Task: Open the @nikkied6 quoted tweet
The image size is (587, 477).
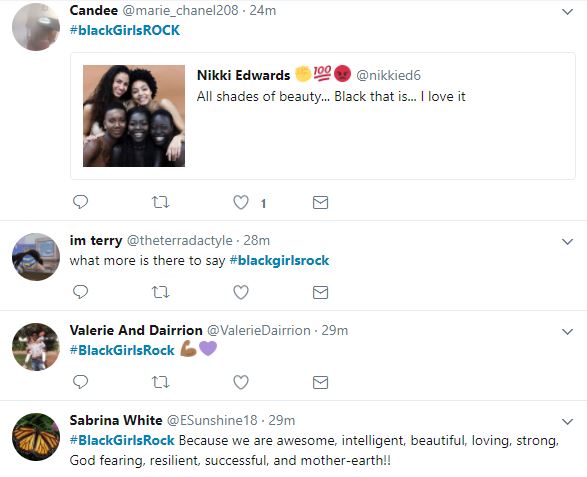Action: 323,116
